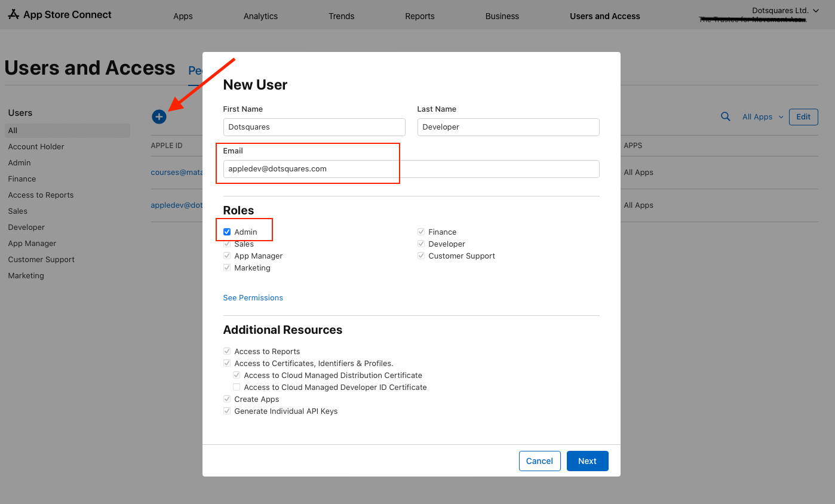Screen dimensions: 835x504
Task: Toggle the App Manager role checkbox
Action: pos(227,256)
